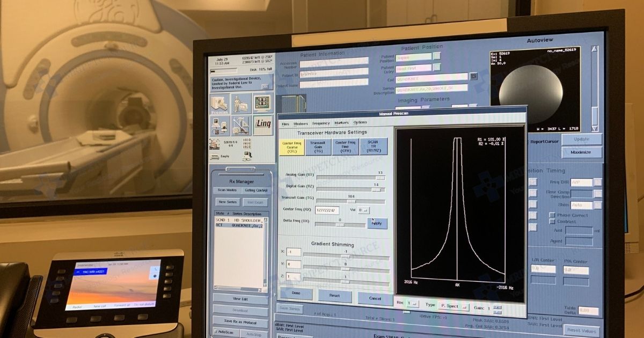Click the New Series button
644x338 pixels.
click(x=228, y=202)
